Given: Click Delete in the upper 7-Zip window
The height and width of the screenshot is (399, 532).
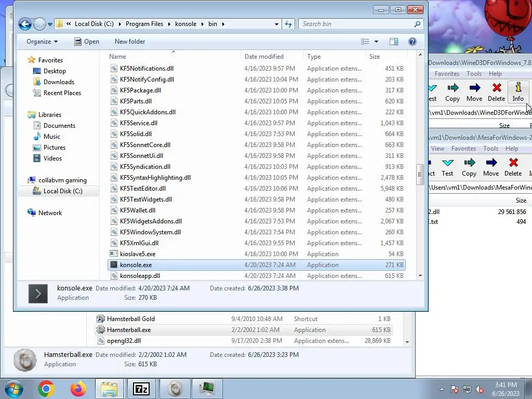Looking at the screenshot, I should [496, 92].
